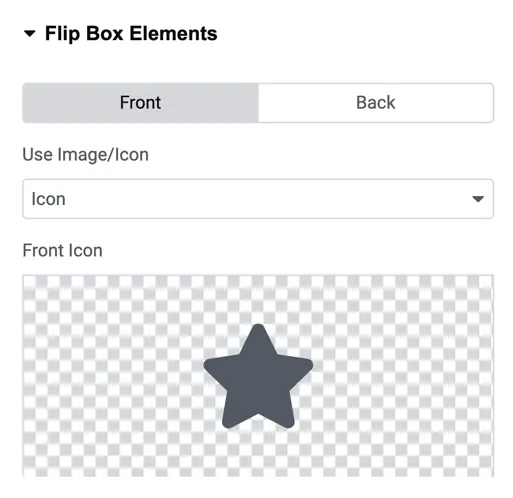The height and width of the screenshot is (498, 513).
Task: Click left checkered area of icon chooser
Action: [110, 376]
